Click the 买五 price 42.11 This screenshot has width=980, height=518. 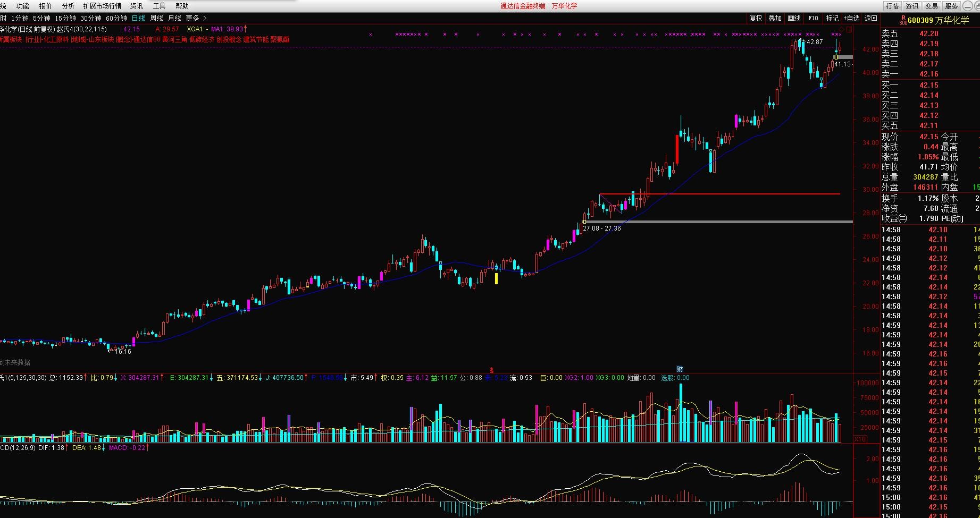click(929, 125)
